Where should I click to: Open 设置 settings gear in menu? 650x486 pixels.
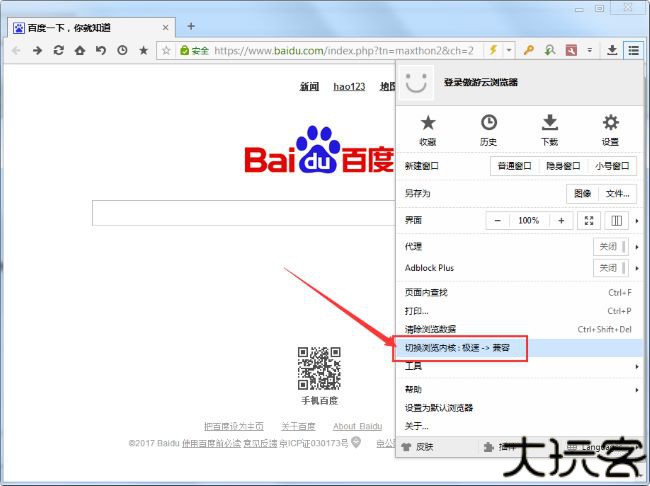click(x=610, y=130)
